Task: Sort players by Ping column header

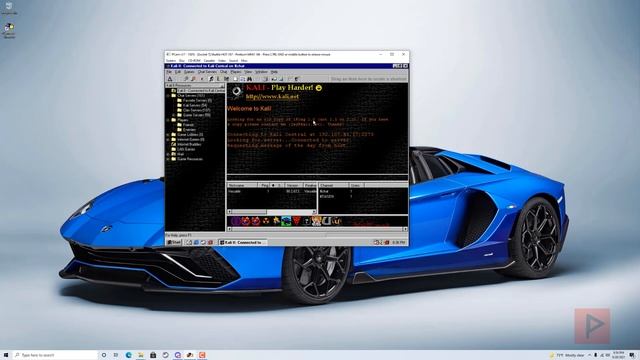Action: coord(265,185)
